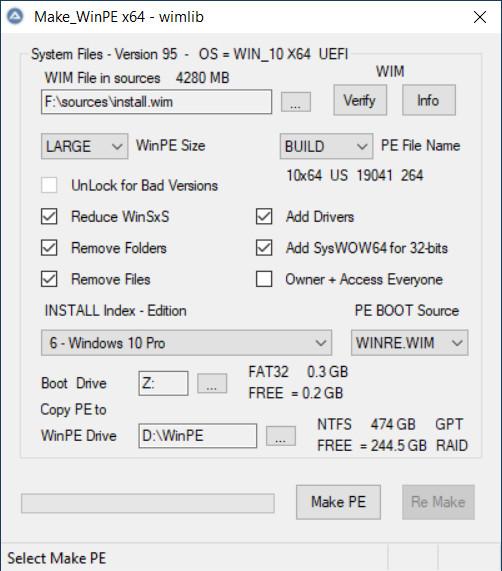Enable Owner + Access Everyone

pyautogui.click(x=264, y=279)
